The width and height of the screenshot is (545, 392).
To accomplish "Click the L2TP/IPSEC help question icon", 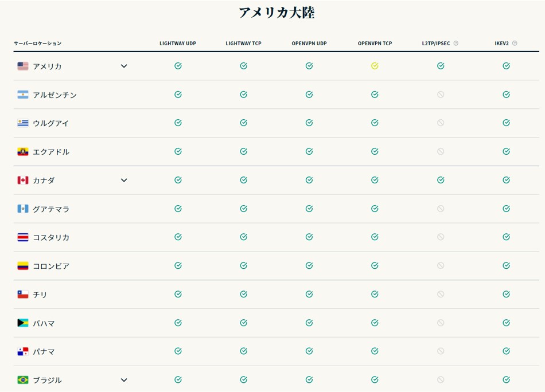I will [x=456, y=43].
